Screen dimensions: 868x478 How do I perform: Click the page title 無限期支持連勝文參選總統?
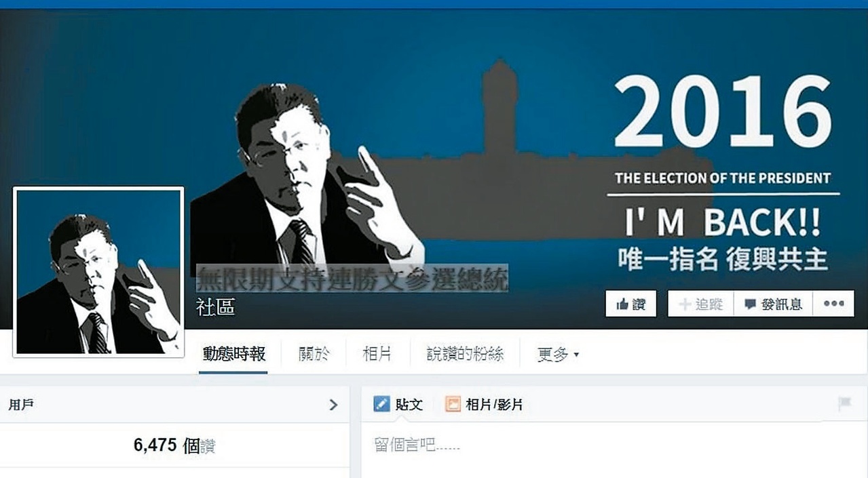pos(352,279)
